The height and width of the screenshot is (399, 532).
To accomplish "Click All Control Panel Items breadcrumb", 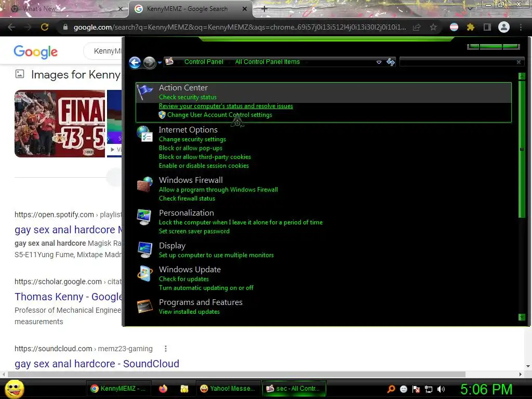I will (268, 62).
